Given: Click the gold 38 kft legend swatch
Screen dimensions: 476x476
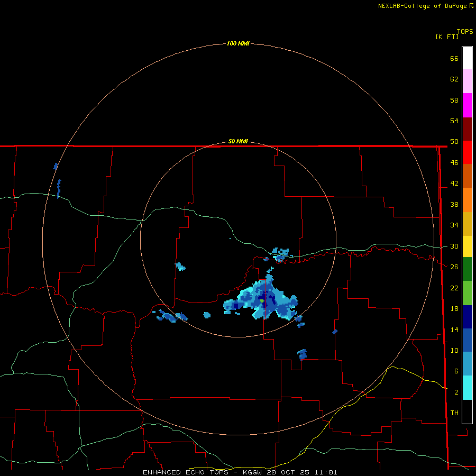Looking at the screenshot, I should pos(467,223).
